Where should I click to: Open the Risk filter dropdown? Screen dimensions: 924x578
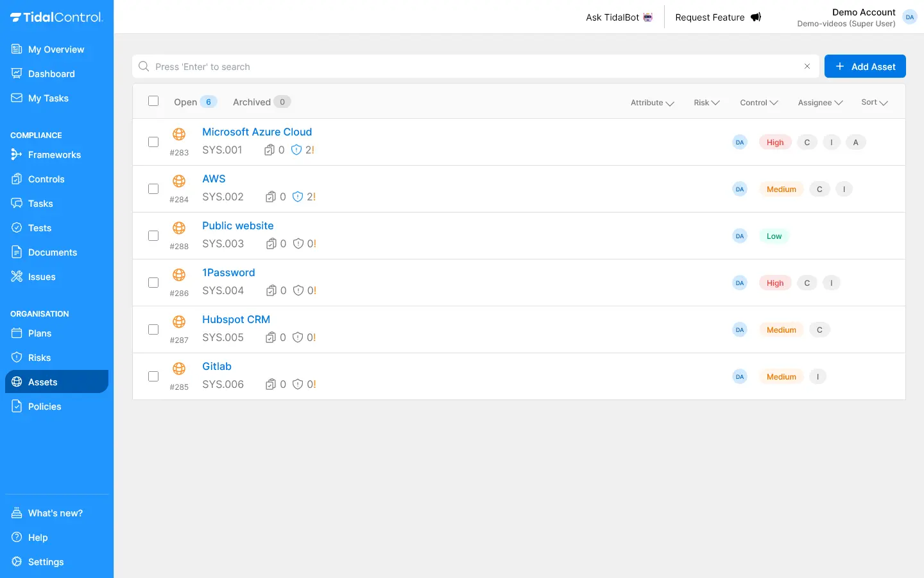706,103
